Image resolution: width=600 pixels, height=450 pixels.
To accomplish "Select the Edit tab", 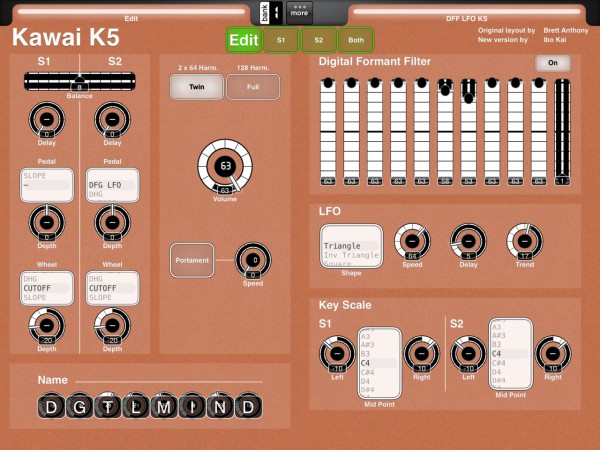I will pyautogui.click(x=244, y=40).
